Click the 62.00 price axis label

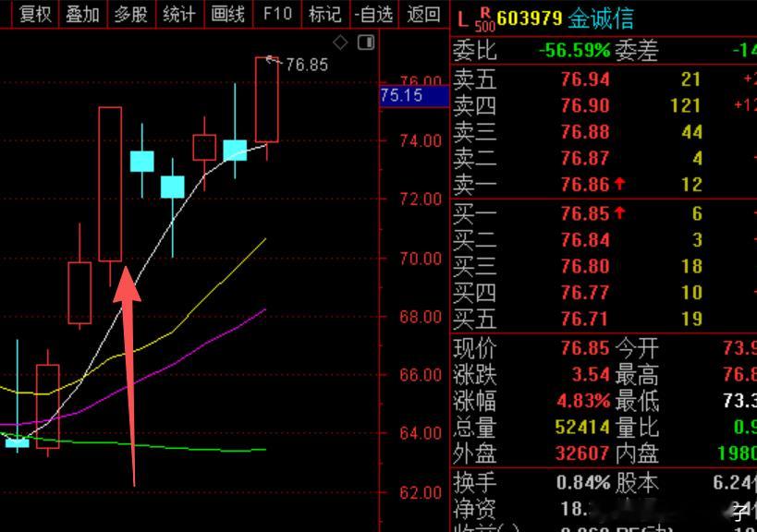coord(421,493)
